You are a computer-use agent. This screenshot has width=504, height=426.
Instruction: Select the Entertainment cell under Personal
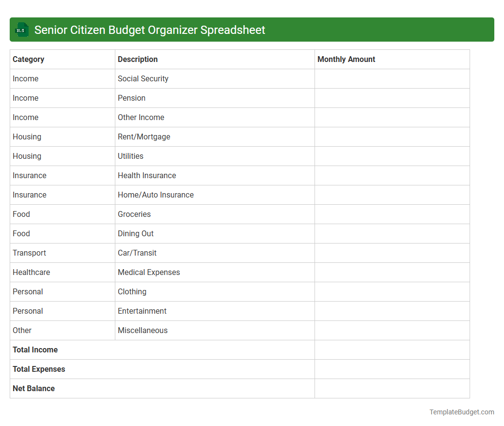(x=142, y=311)
